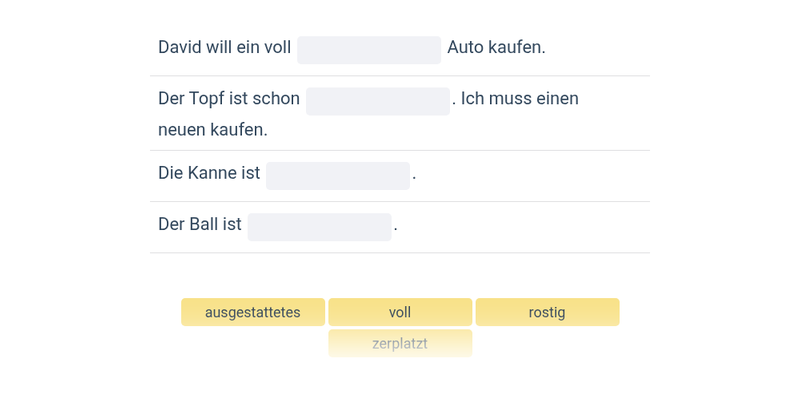Pick the "ausgestattetes" word chip

coord(253,312)
